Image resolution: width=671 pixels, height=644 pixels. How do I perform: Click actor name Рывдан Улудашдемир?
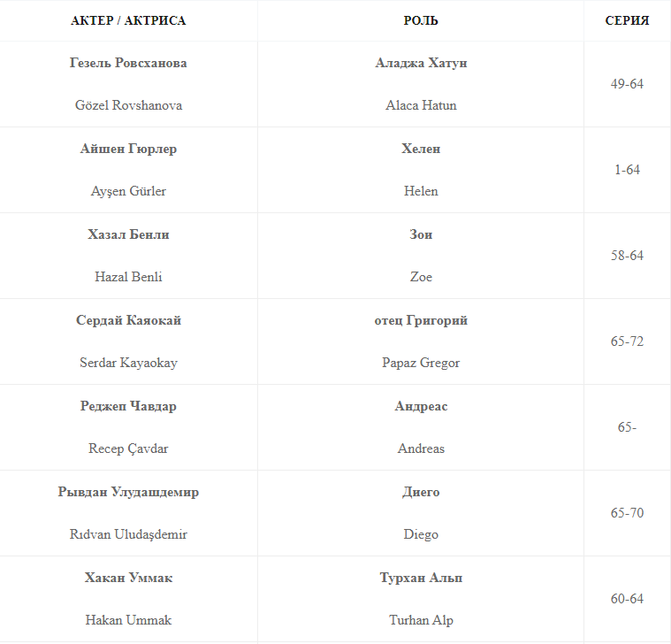click(128, 492)
